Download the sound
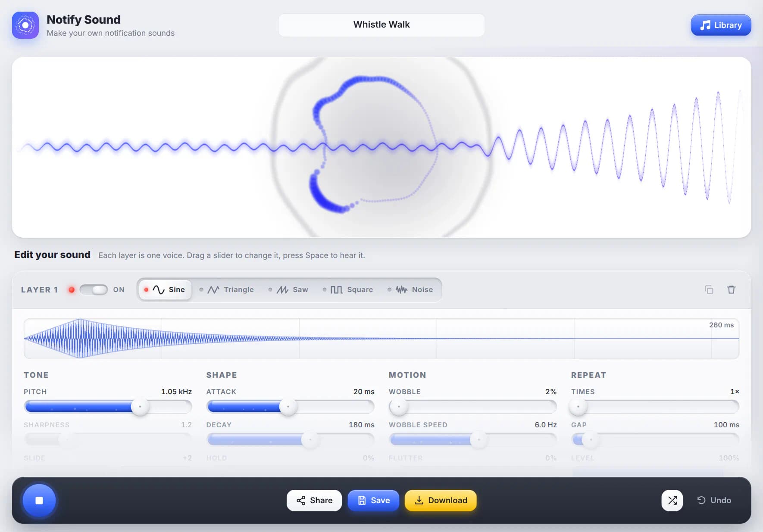Screen dimensions: 763x532 441,500
